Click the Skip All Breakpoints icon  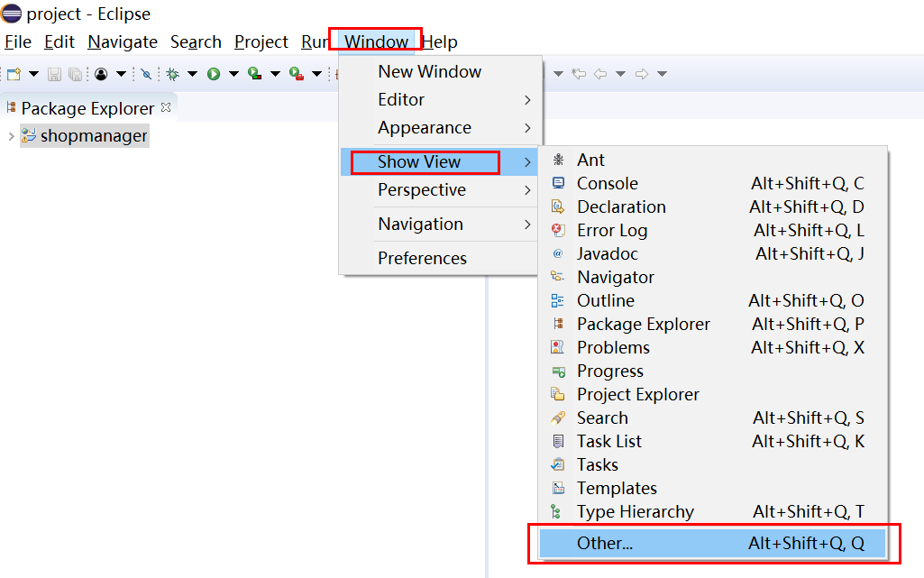pos(146,74)
